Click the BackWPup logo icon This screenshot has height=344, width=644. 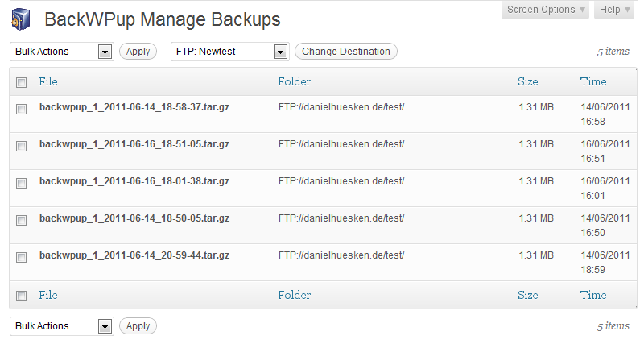tap(22, 19)
